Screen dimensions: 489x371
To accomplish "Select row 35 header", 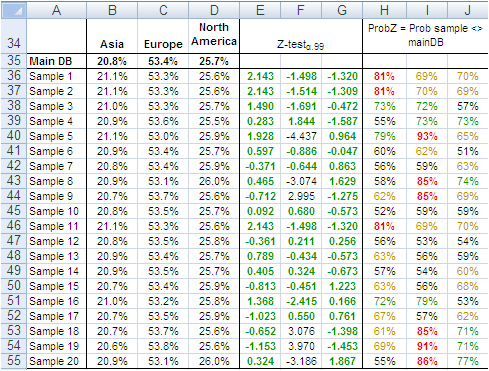I will 14,61.
